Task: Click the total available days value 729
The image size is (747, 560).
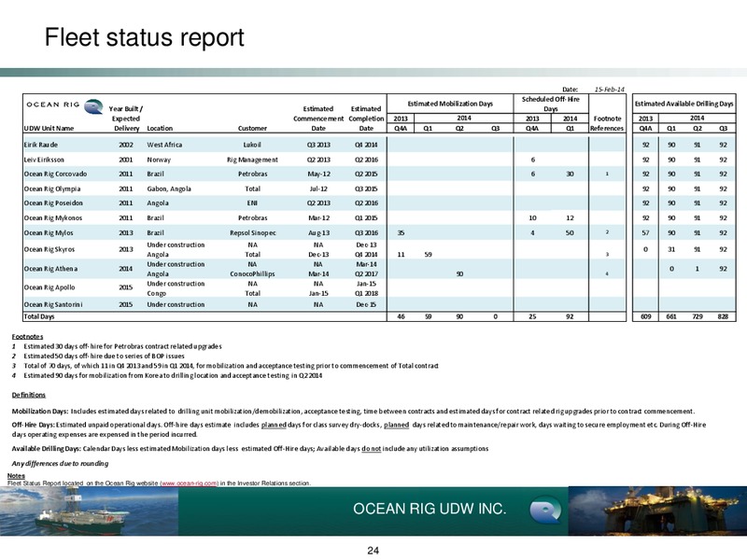Action: [x=697, y=316]
